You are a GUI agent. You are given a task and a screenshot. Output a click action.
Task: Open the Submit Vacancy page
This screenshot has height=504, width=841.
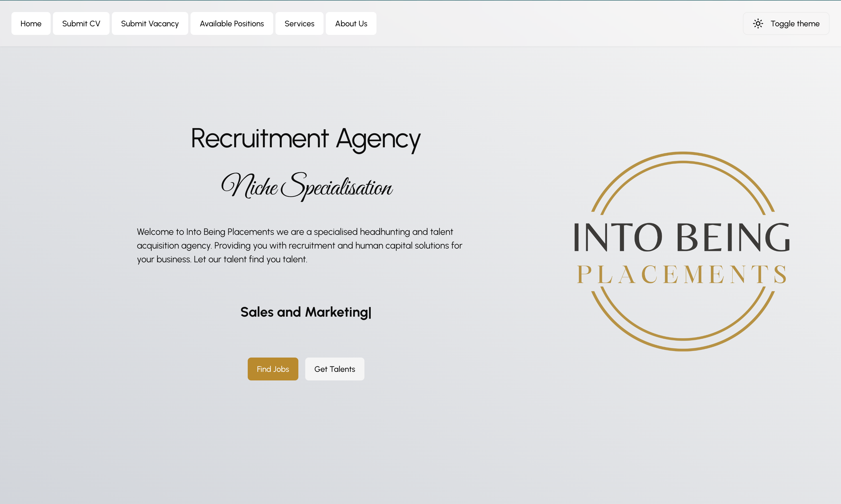pos(150,23)
